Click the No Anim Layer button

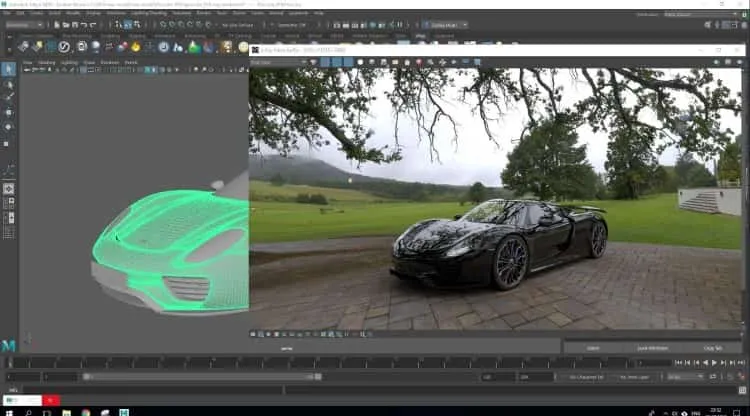click(635, 377)
